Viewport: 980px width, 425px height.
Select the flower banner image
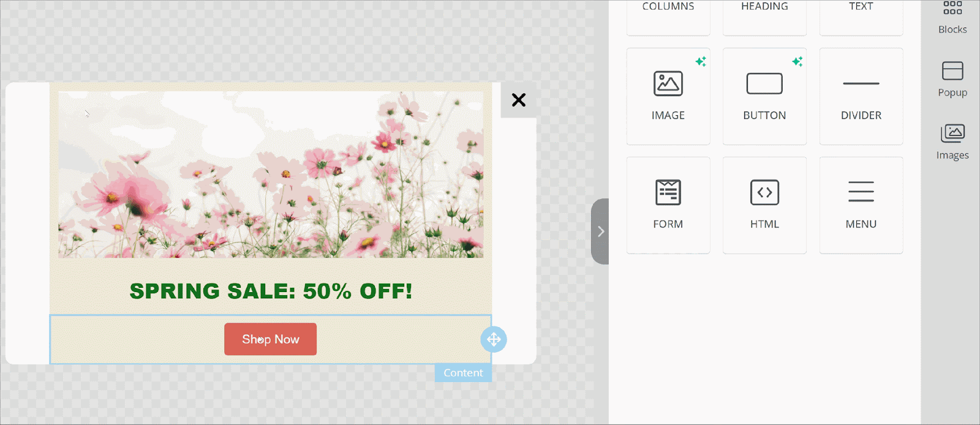click(x=271, y=175)
